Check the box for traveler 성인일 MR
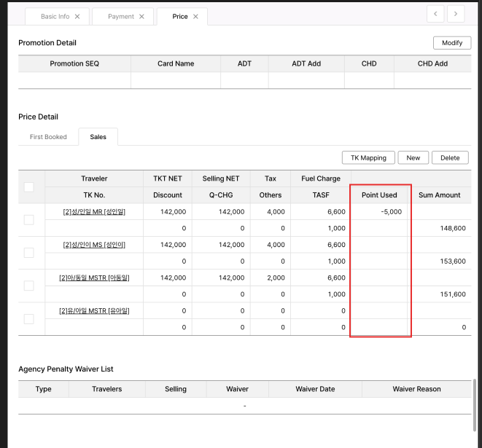Image resolution: width=482 pixels, height=448 pixels. (29, 219)
